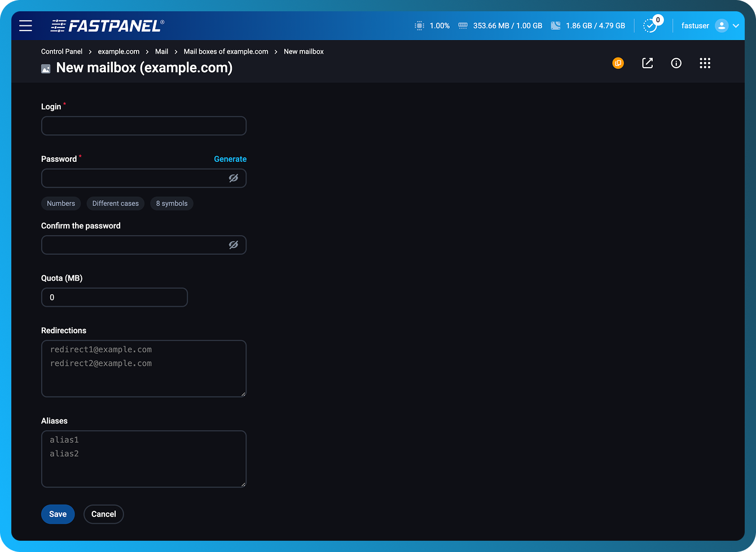This screenshot has width=756, height=552.
Task: Select the Quota (MB) field
Action: coord(115,297)
